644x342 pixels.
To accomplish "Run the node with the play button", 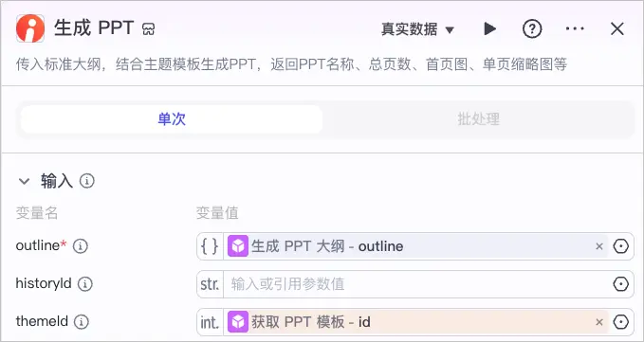I will [x=489, y=28].
